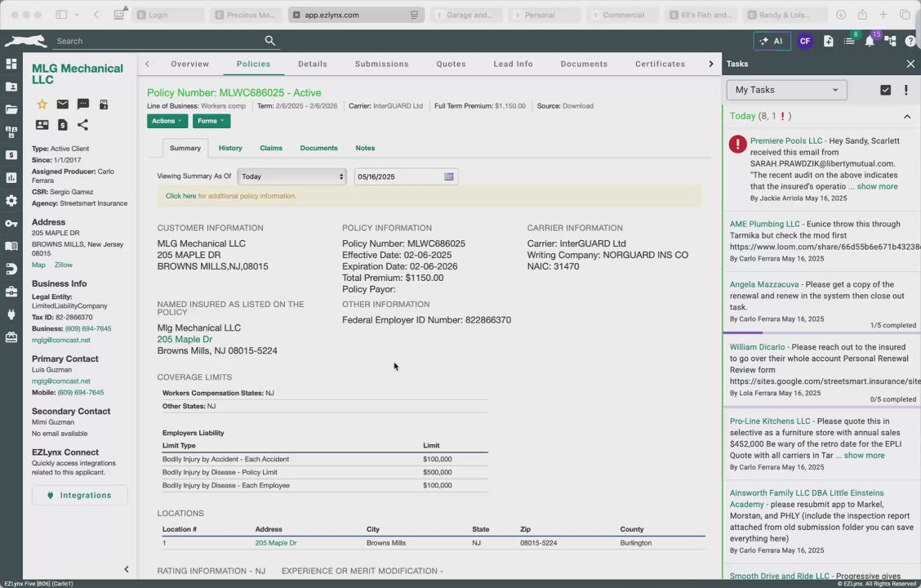The height and width of the screenshot is (588, 921).
Task: Close the Tasks panel
Action: [x=910, y=64]
